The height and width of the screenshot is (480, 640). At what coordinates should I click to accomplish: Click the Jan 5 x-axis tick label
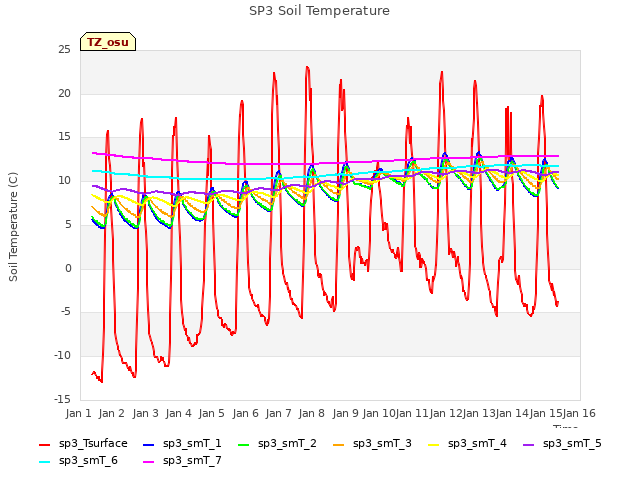(x=211, y=413)
